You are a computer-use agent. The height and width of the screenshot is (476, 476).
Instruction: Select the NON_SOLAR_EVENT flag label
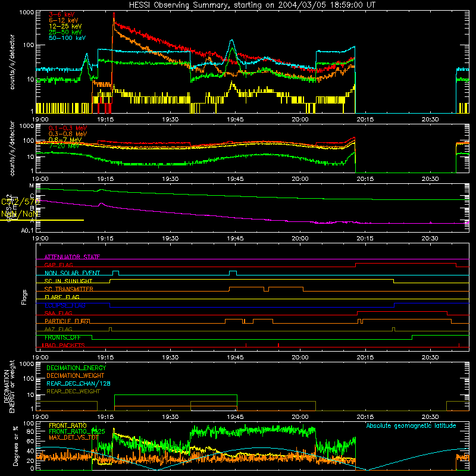coord(72,273)
